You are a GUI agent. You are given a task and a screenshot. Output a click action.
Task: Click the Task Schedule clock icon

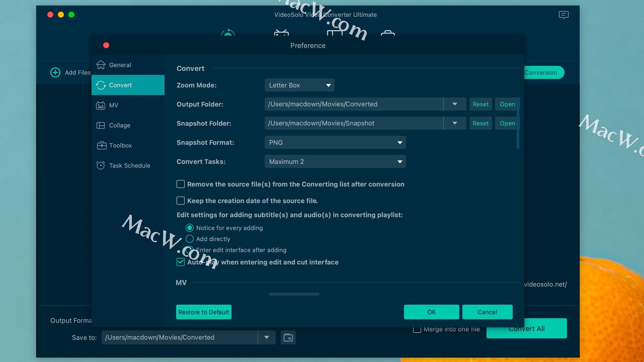(x=101, y=165)
